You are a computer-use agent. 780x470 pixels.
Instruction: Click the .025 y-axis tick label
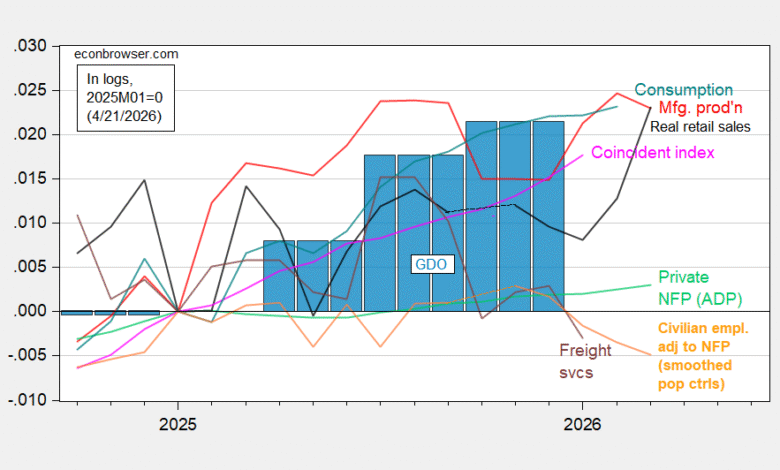pos(38,90)
